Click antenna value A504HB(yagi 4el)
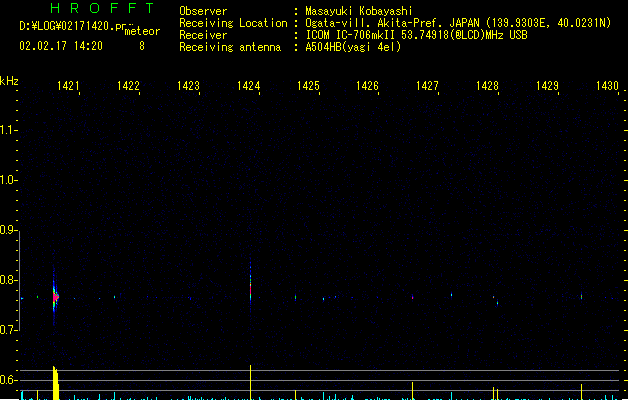This screenshot has height=400, width=629. (353, 47)
